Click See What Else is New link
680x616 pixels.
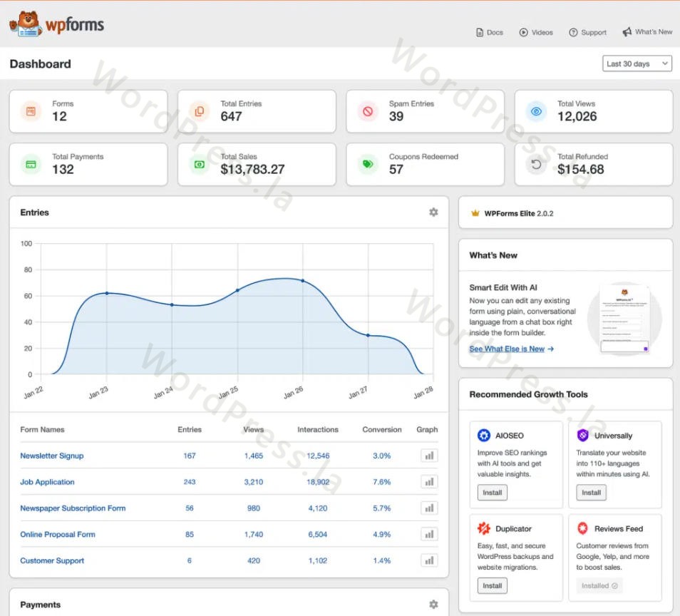tap(511, 349)
